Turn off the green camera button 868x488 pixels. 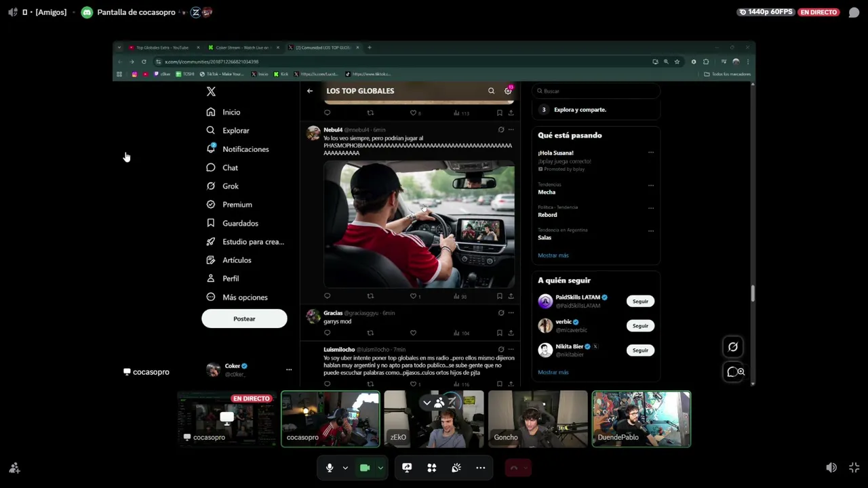365,468
